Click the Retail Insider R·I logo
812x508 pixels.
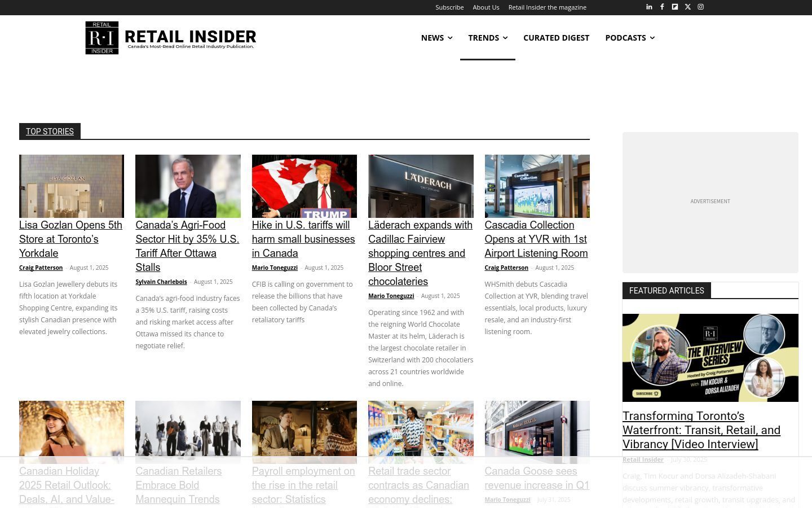pos(102,38)
